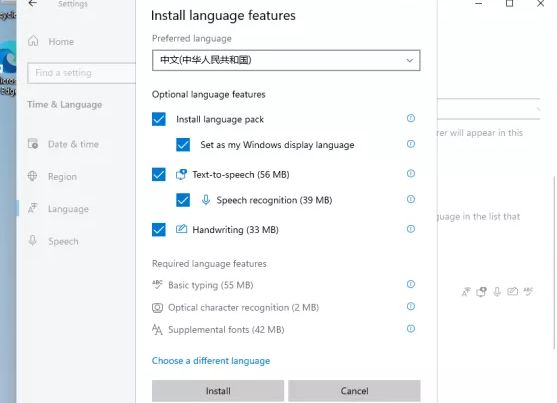Close the Settings window
This screenshot has width=557, height=403.
pyautogui.click(x=540, y=4)
